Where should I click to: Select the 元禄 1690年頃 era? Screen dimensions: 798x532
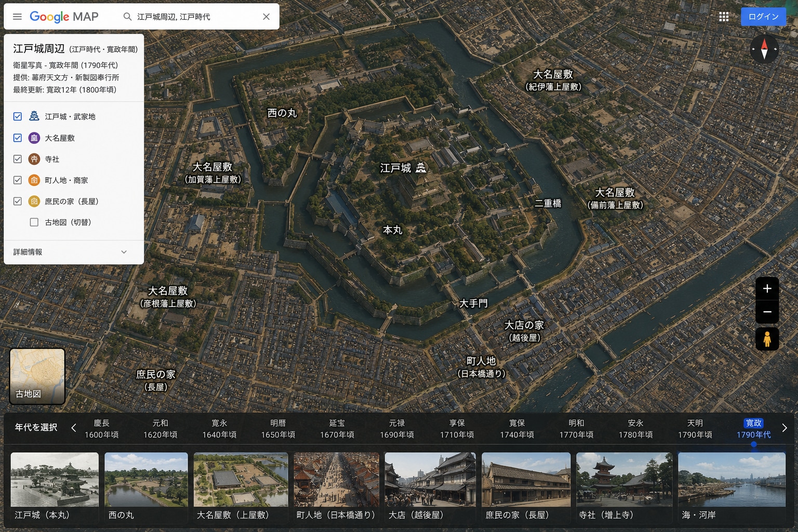tap(397, 429)
